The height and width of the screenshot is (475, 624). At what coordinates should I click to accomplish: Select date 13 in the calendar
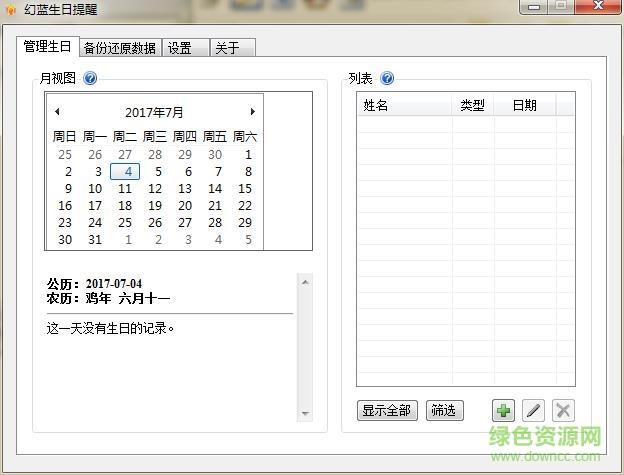pyautogui.click(x=185, y=189)
